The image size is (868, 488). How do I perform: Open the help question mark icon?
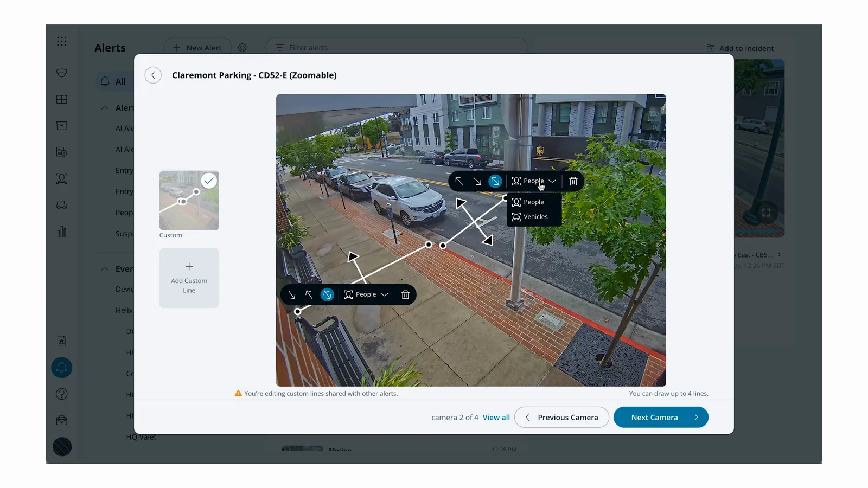(x=62, y=394)
